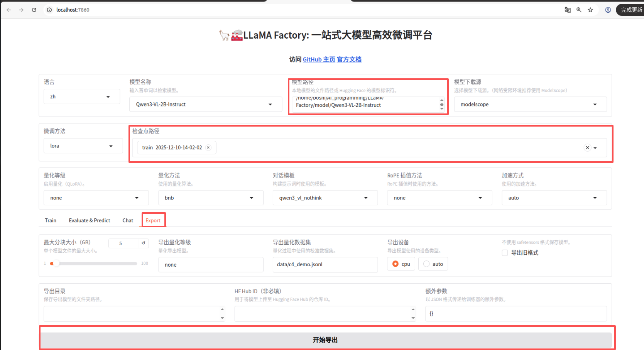Click the site info icon beside localhost
The width and height of the screenshot is (644, 350).
tap(49, 10)
